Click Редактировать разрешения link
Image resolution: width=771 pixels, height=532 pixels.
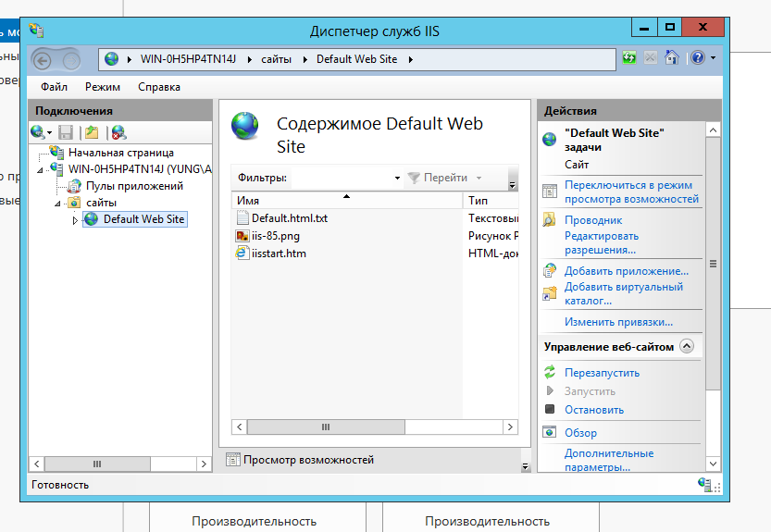click(602, 243)
